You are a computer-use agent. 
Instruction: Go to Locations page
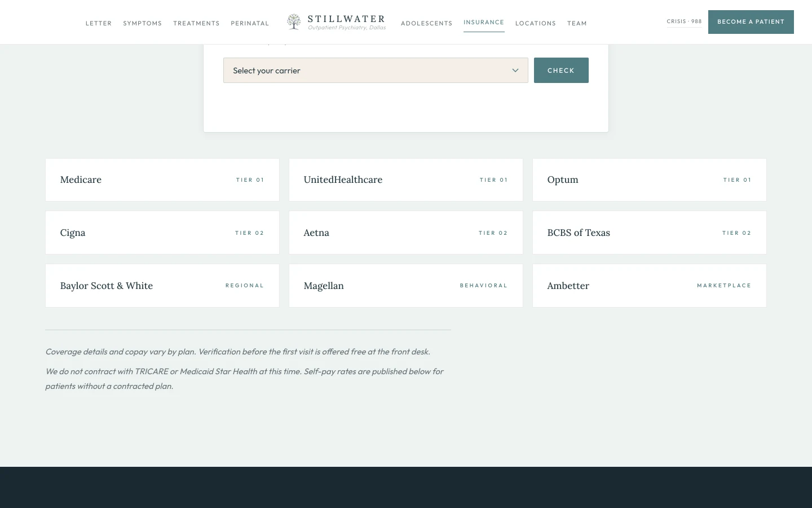[536, 23]
